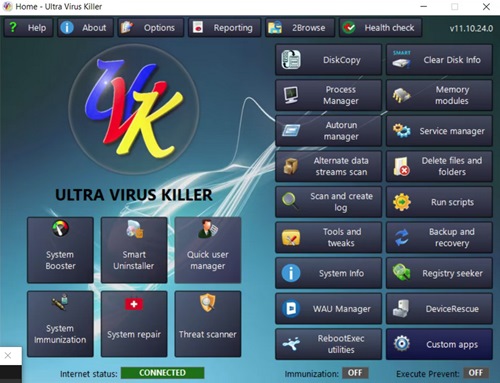Image resolution: width=500 pixels, height=383 pixels.
Task: Open Delete files and folders
Action: pos(439,166)
